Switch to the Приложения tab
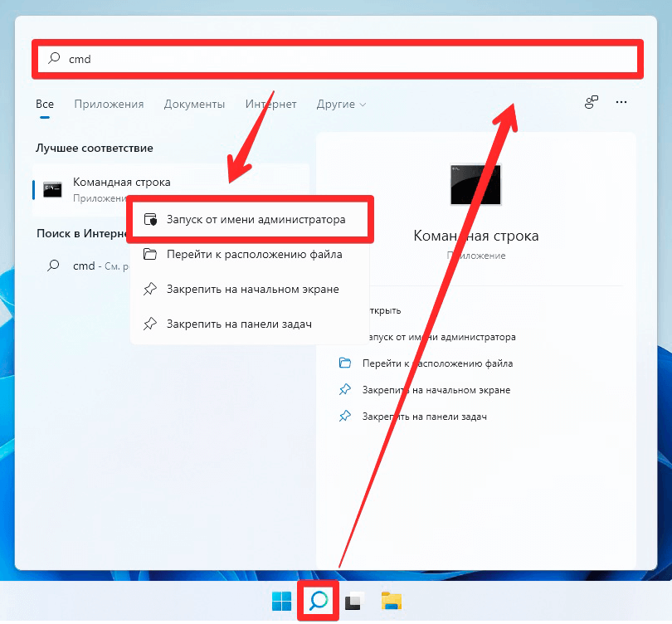The image size is (672, 624). click(109, 105)
